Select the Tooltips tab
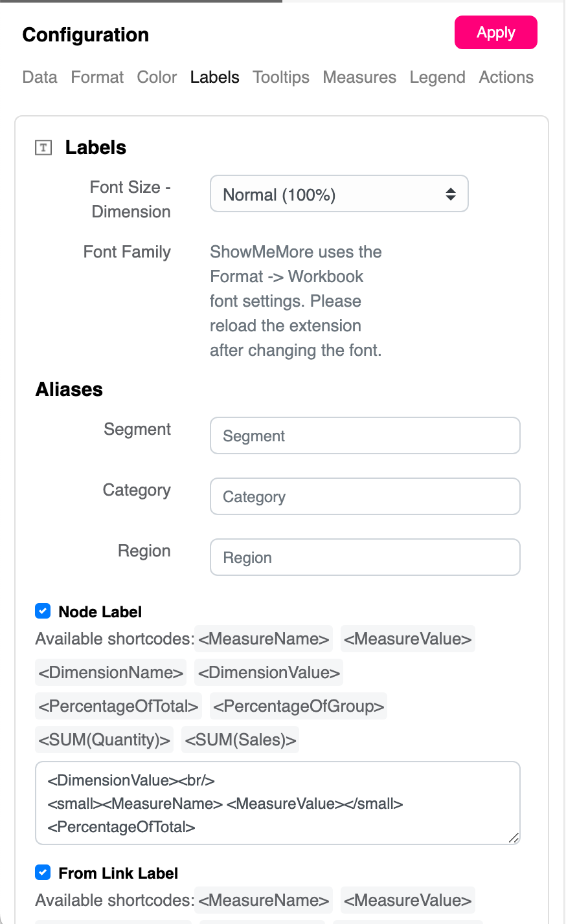Screen dimensions: 566x924 tap(281, 77)
